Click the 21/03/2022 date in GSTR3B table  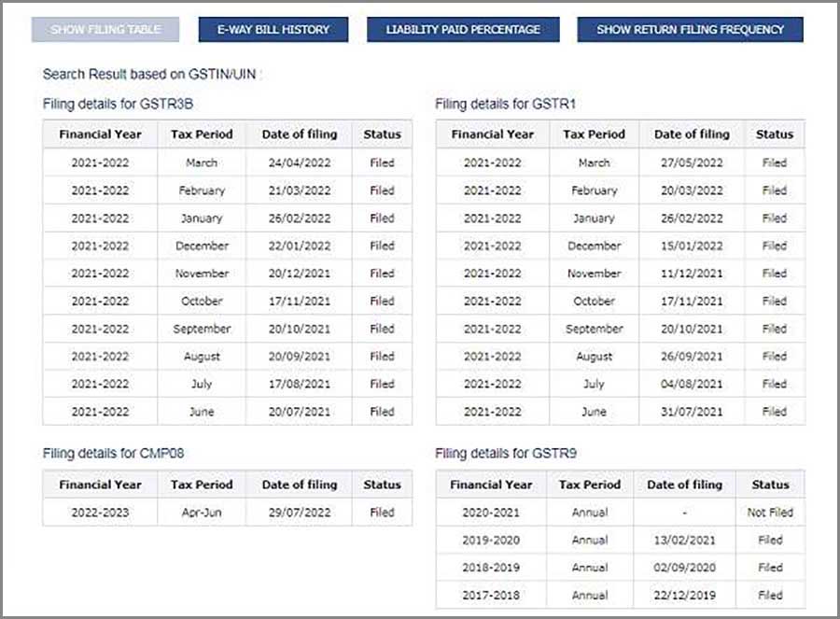pyautogui.click(x=299, y=190)
